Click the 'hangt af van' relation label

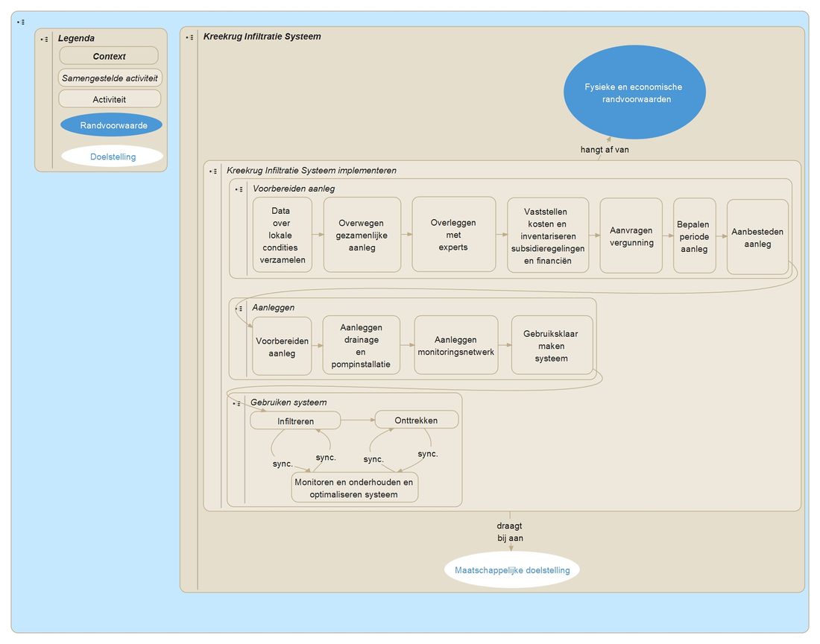[605, 149]
